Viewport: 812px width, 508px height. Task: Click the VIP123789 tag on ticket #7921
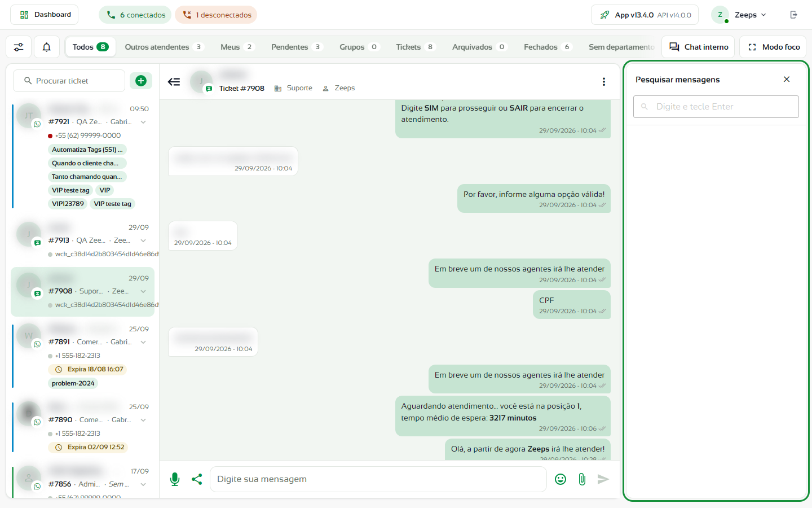pyautogui.click(x=68, y=204)
